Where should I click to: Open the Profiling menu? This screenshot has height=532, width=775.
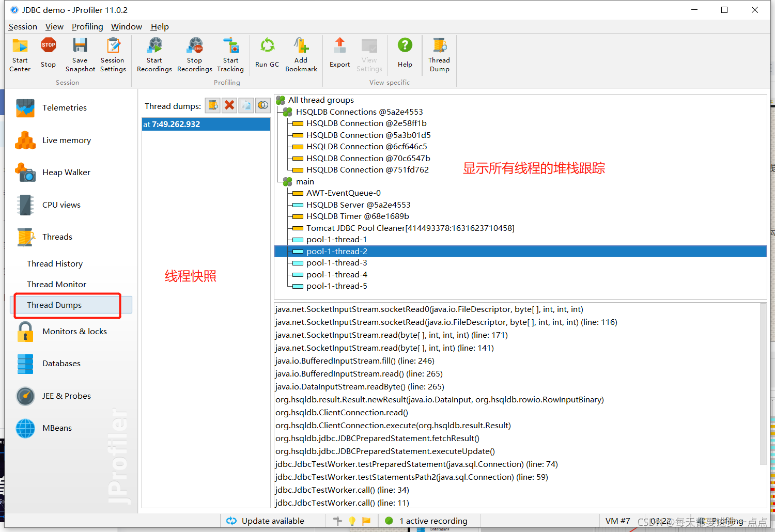click(x=87, y=27)
